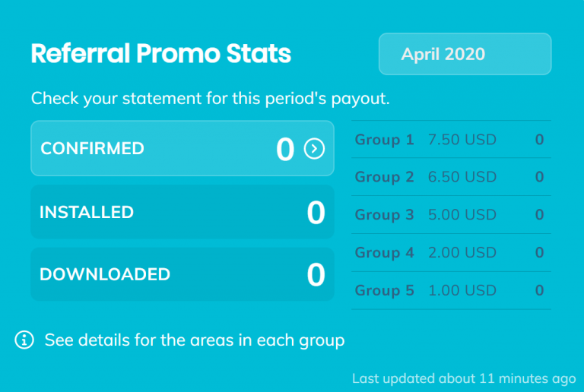Click the circled arrow icon beside Confirmed
The image size is (584, 392).
[x=314, y=149]
